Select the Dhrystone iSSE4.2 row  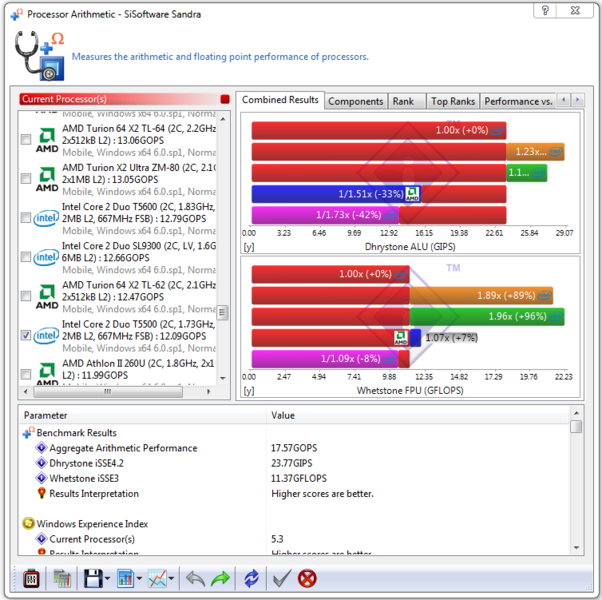(294, 463)
